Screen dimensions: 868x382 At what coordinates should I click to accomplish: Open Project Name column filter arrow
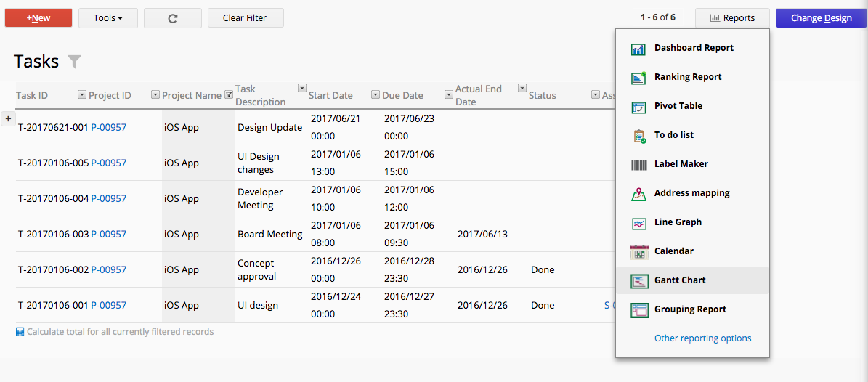[229, 94]
